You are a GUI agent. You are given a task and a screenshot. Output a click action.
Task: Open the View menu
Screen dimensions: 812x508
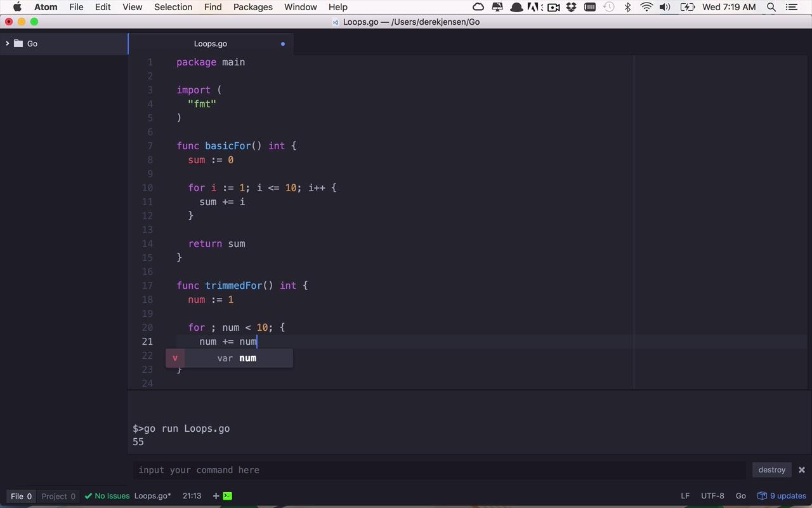coord(132,7)
